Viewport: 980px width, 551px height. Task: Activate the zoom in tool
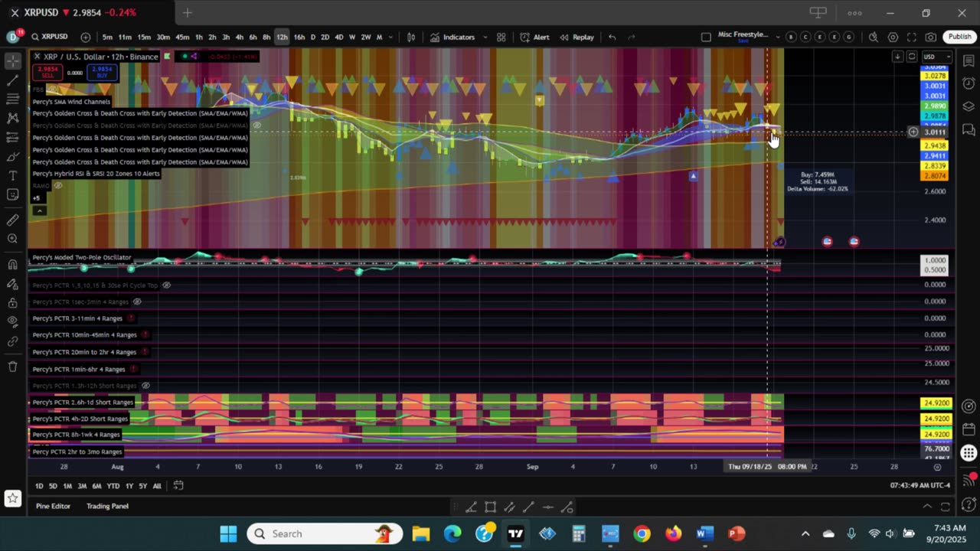(13, 239)
